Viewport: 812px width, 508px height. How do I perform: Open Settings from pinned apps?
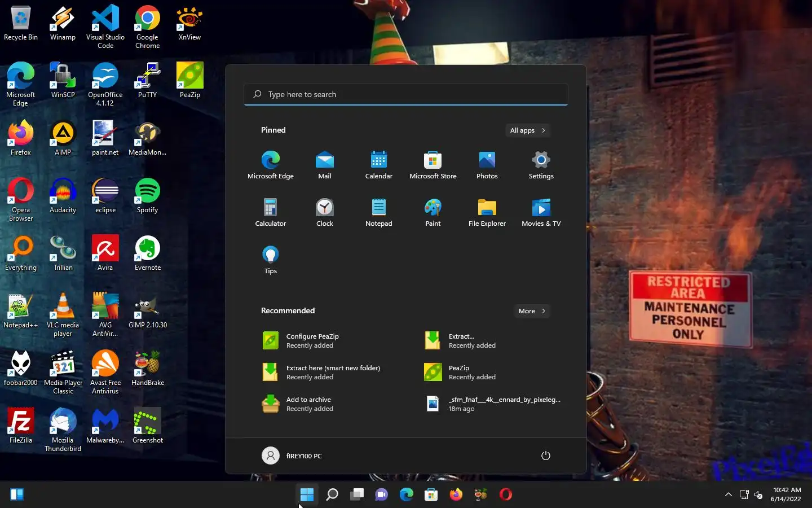click(541, 165)
